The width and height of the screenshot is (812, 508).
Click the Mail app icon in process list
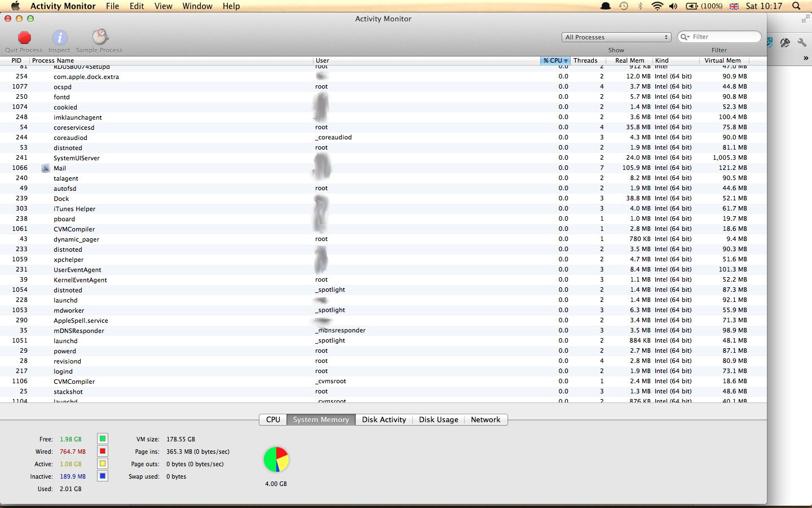click(46, 168)
